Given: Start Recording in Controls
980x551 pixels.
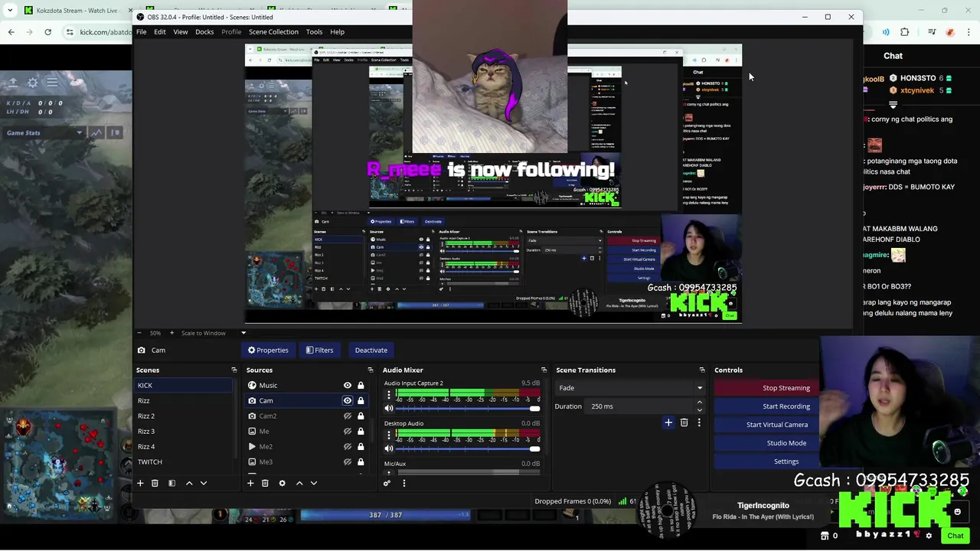Looking at the screenshot, I should point(766,406).
